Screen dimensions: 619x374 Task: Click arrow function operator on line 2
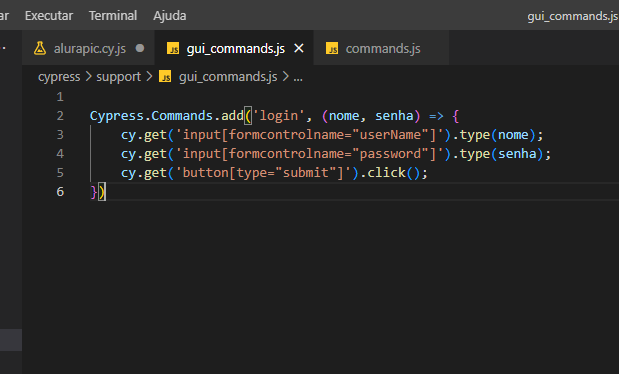coord(436,116)
